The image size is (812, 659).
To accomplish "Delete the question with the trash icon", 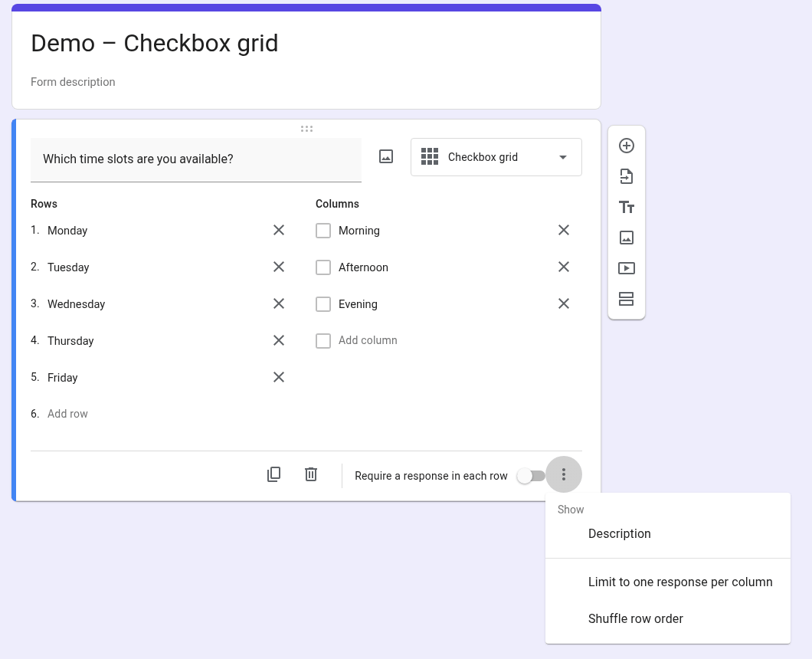I will pyautogui.click(x=311, y=474).
